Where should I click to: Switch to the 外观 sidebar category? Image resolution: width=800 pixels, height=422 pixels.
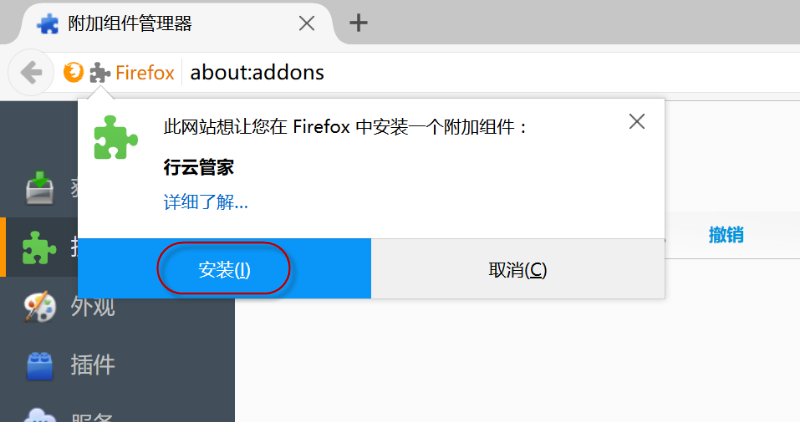(92, 306)
